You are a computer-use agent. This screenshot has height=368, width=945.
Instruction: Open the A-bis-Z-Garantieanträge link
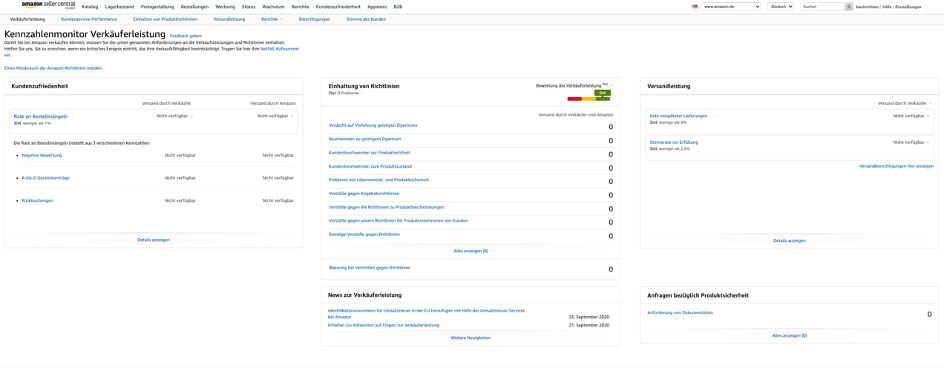pyautogui.click(x=45, y=178)
